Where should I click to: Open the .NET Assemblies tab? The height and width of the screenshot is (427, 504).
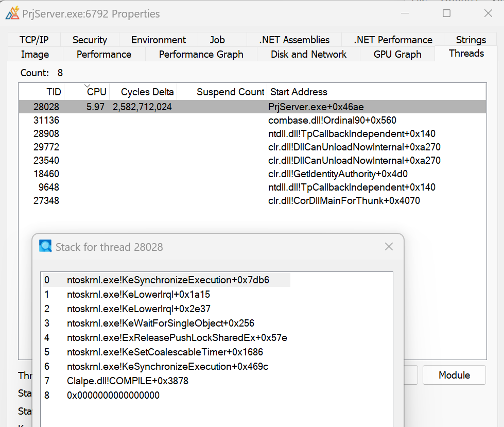click(294, 40)
